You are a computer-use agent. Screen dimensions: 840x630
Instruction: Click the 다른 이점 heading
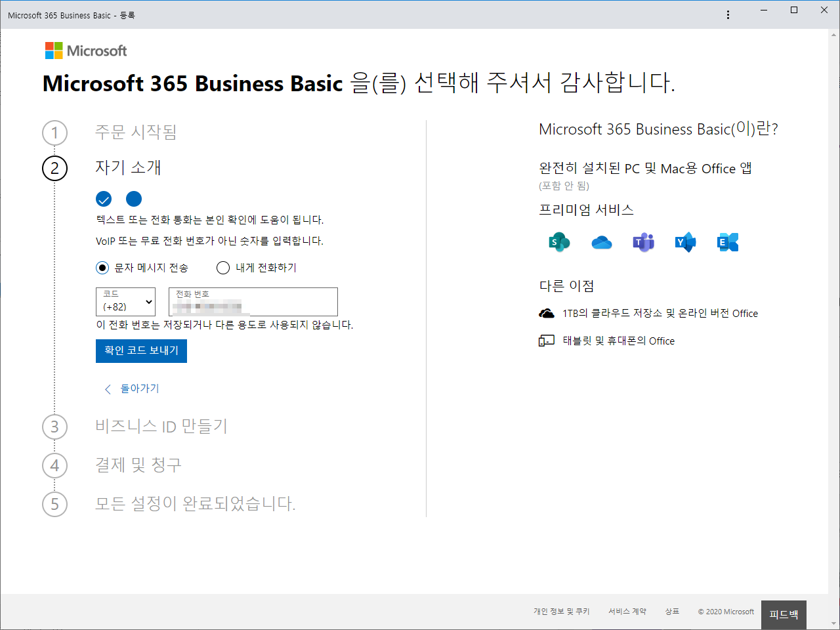coord(566,286)
